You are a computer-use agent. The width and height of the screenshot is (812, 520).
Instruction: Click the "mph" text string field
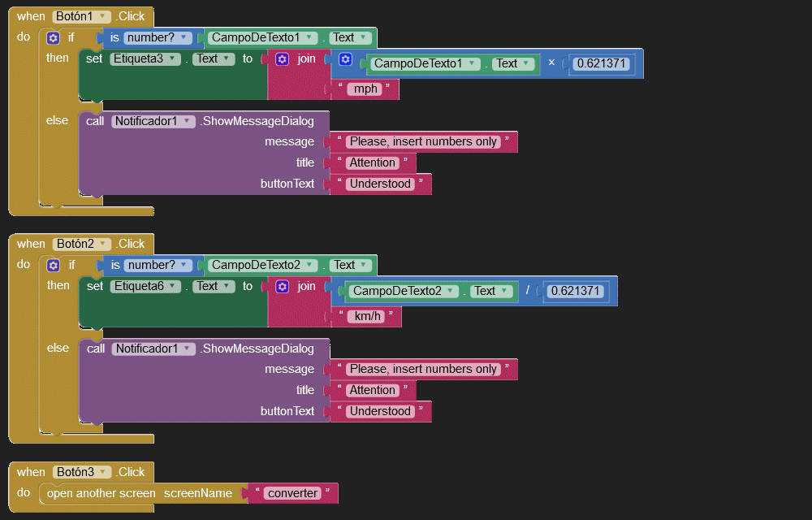(365, 89)
